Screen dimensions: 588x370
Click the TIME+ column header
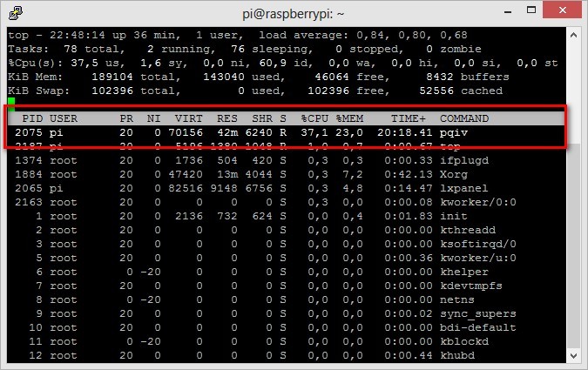[x=409, y=118]
